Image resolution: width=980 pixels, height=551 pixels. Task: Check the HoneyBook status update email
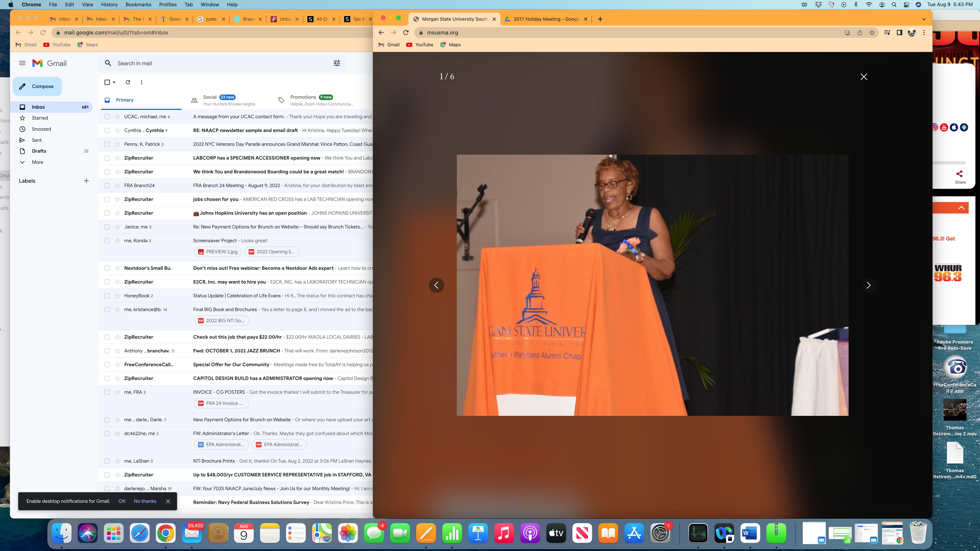(107, 296)
